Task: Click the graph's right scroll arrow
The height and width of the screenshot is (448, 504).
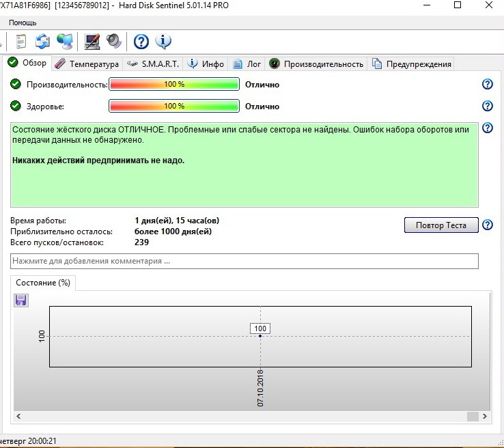Action: [x=484, y=416]
